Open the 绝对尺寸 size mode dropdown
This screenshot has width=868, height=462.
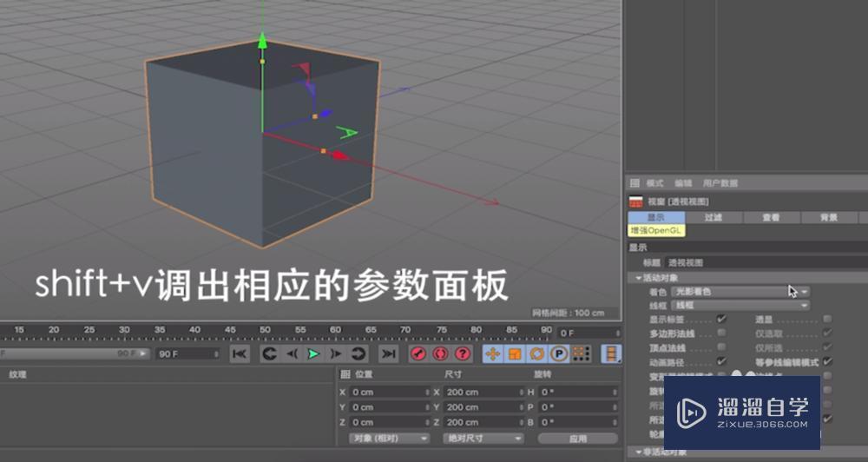tap(483, 439)
